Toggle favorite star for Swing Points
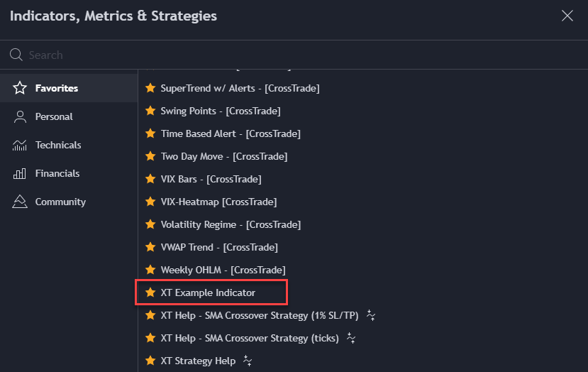This screenshot has height=372, width=588. pyautogui.click(x=150, y=111)
